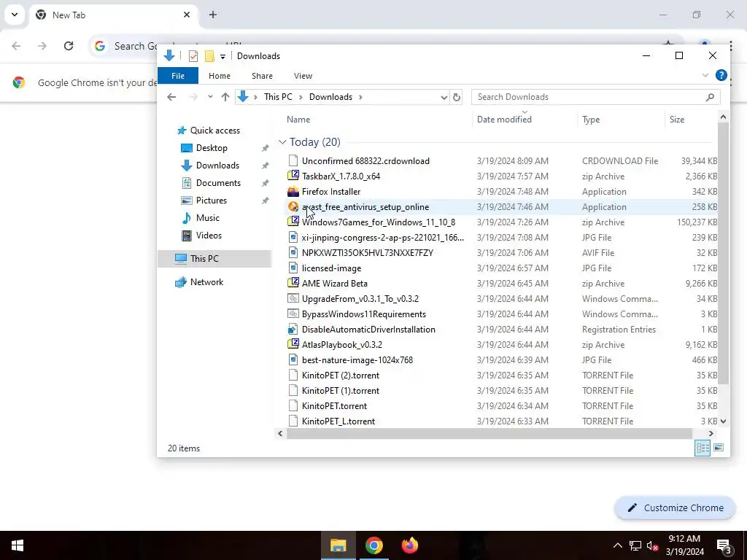Select TaskbarX_1.7.8.0_x64 zip archive icon
747x560 pixels.
click(x=293, y=176)
